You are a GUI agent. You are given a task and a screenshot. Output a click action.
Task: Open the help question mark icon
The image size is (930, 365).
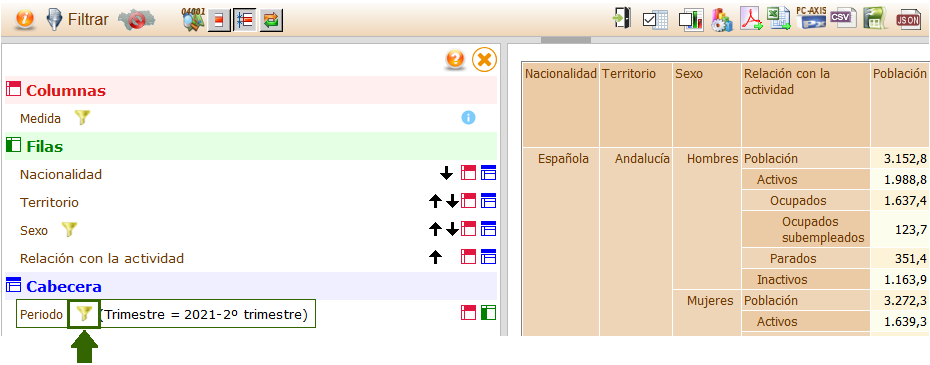click(x=455, y=59)
